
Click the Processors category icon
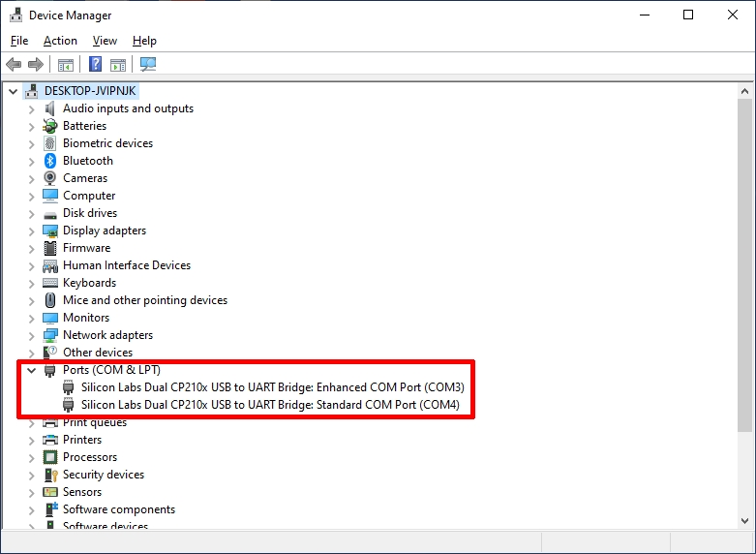50,457
